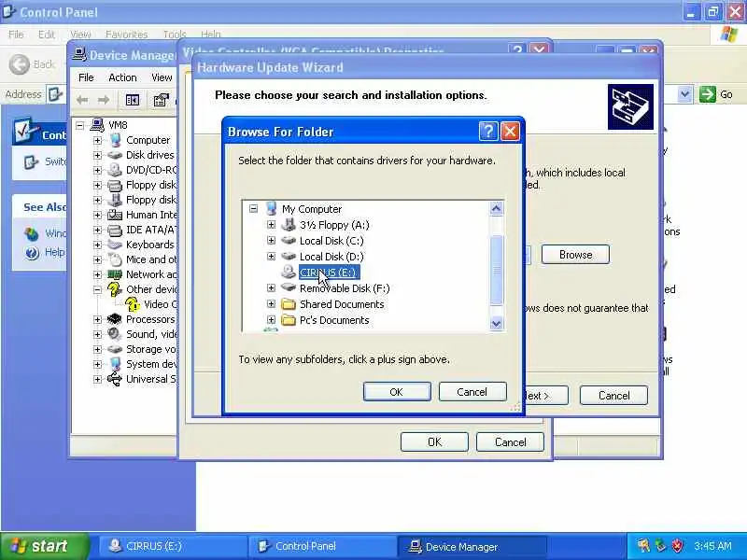Click Universal Serial Bus icon in Device Manager
The image size is (747, 560).
click(x=115, y=379)
